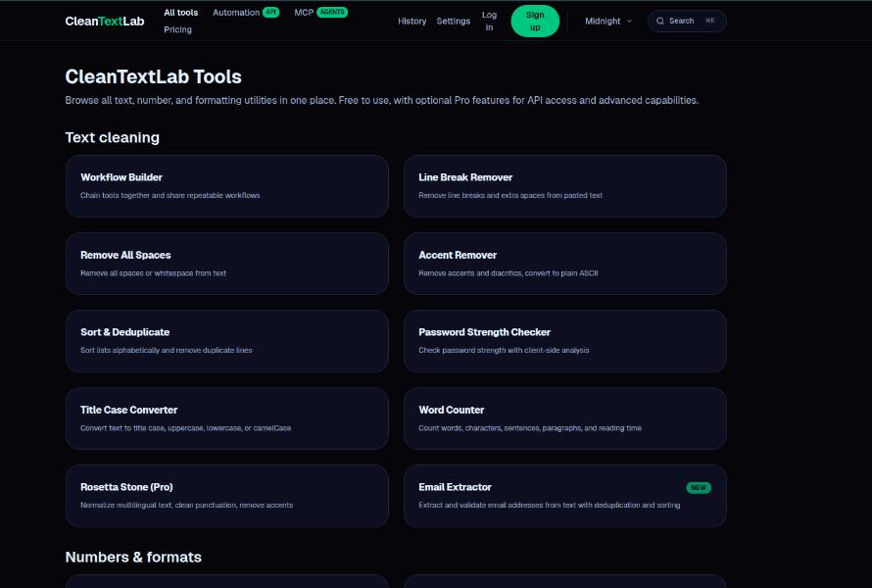Viewport: 872px width, 588px height.
Task: Open the Automation page
Action: pos(238,12)
